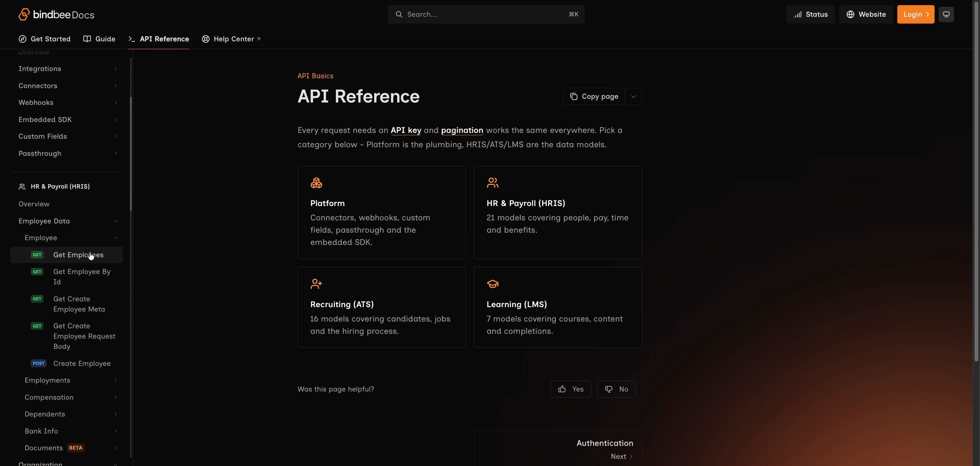Screen dimensions: 980x466
Task: Follow the pagination link
Action: (462, 130)
